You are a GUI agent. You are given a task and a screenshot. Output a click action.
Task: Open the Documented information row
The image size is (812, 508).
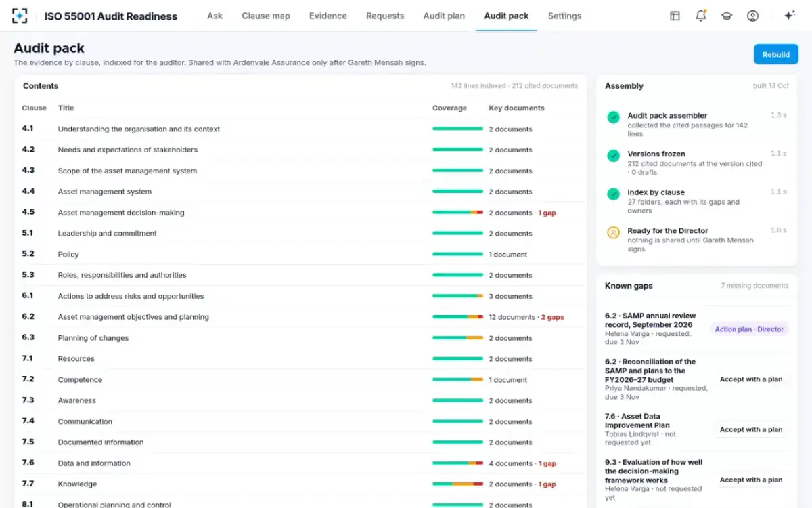(300, 442)
